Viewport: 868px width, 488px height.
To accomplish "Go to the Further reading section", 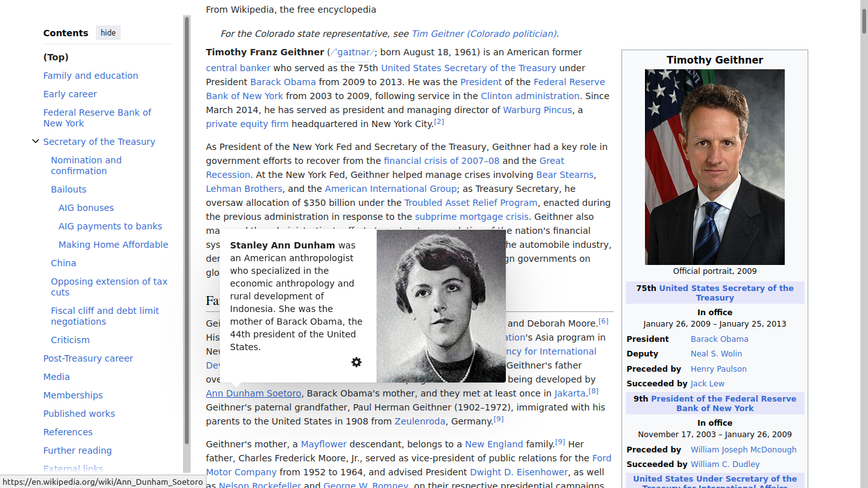I will 78,451.
